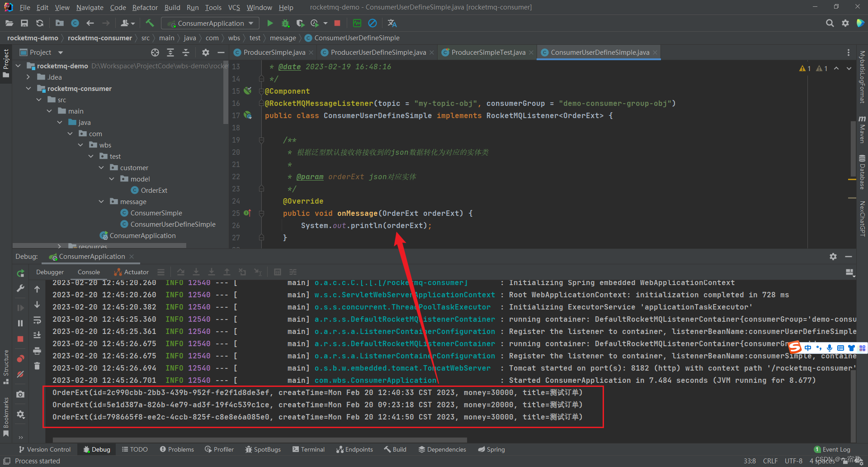Switch to ProducerSimpleTest.java tab

(x=488, y=52)
